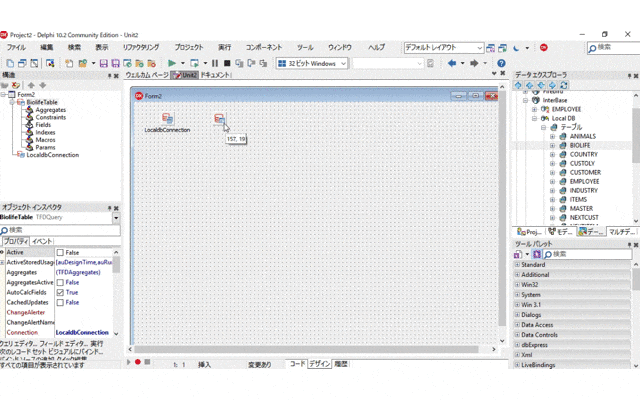Expand the COUNTRY table node
The width and height of the screenshot is (640, 400).
(552, 154)
